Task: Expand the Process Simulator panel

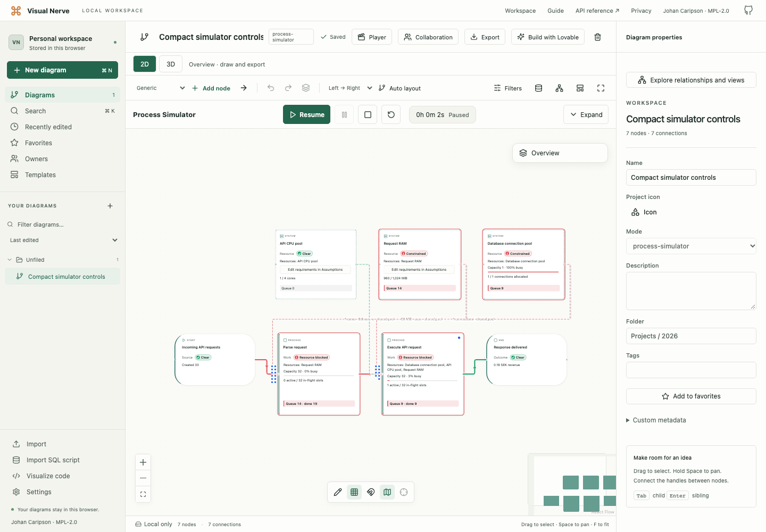Action: coord(586,114)
